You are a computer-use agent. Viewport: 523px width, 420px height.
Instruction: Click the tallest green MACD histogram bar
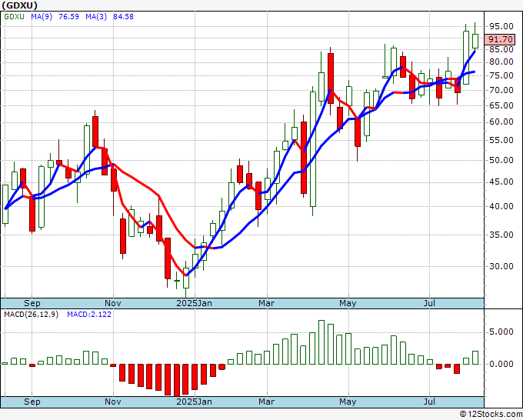pos(321,342)
